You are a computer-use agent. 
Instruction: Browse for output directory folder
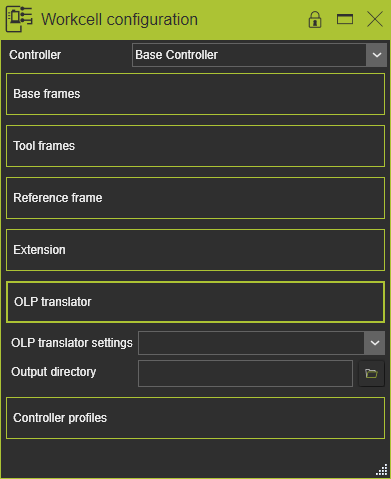(x=371, y=373)
